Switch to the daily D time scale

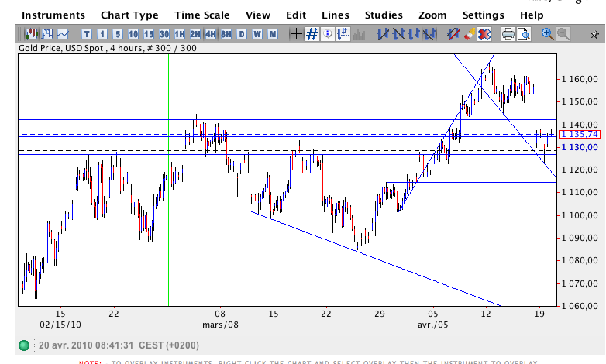(x=242, y=34)
